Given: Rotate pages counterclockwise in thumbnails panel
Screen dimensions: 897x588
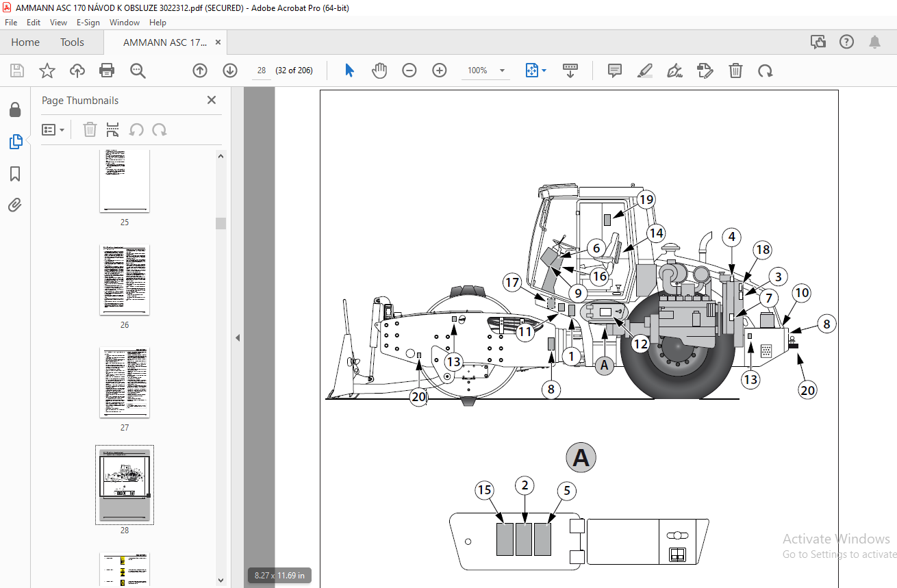Looking at the screenshot, I should click(x=136, y=129).
